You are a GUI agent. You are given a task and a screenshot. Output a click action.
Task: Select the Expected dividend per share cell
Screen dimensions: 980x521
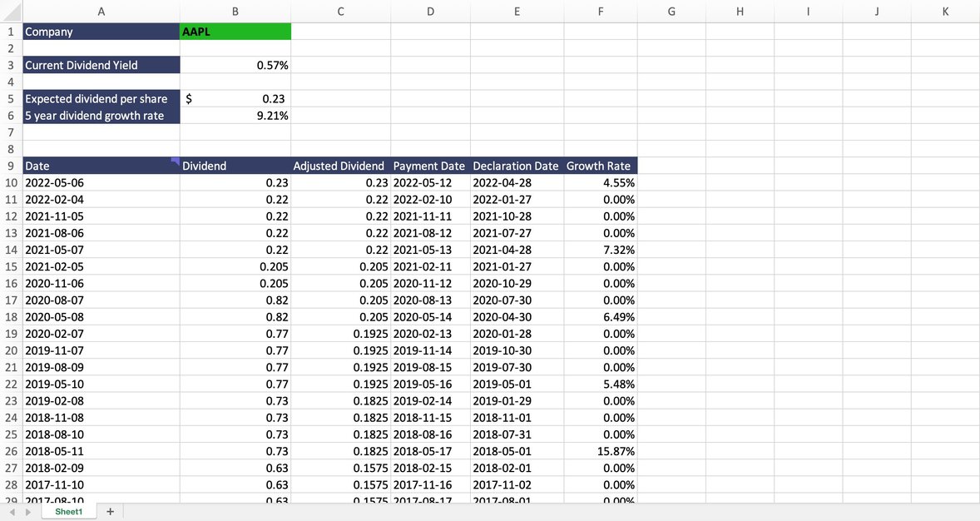(x=101, y=98)
